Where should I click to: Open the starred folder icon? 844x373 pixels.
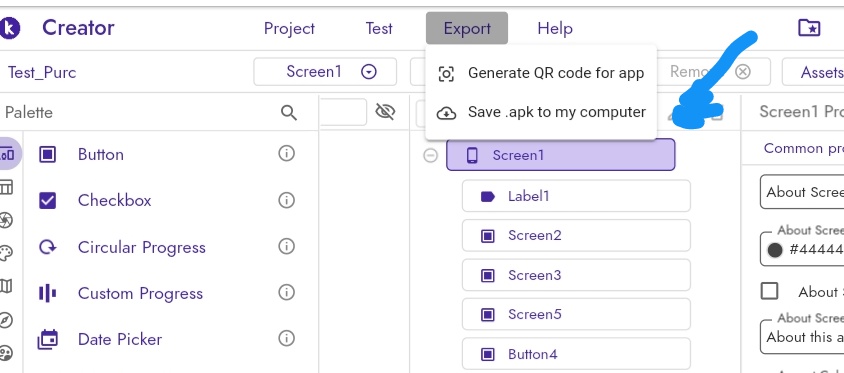click(809, 27)
